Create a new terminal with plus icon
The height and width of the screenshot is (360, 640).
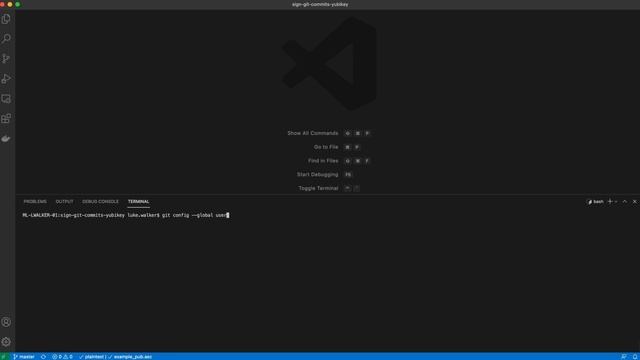pos(610,202)
